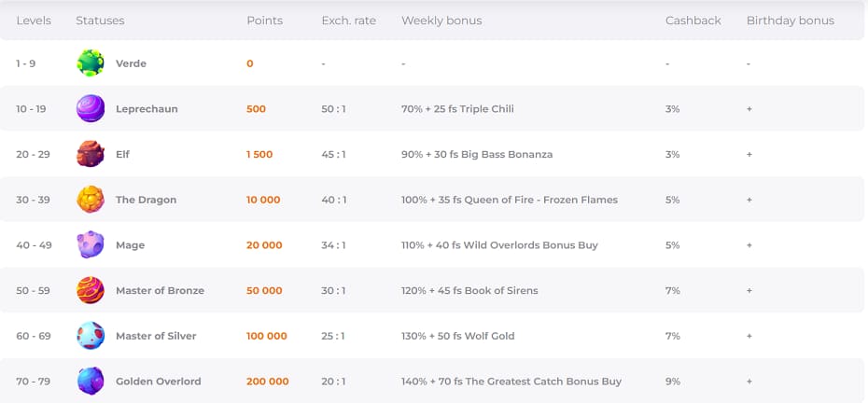The width and height of the screenshot is (868, 403).
Task: Click the 200 000 points value
Action: click(x=267, y=382)
